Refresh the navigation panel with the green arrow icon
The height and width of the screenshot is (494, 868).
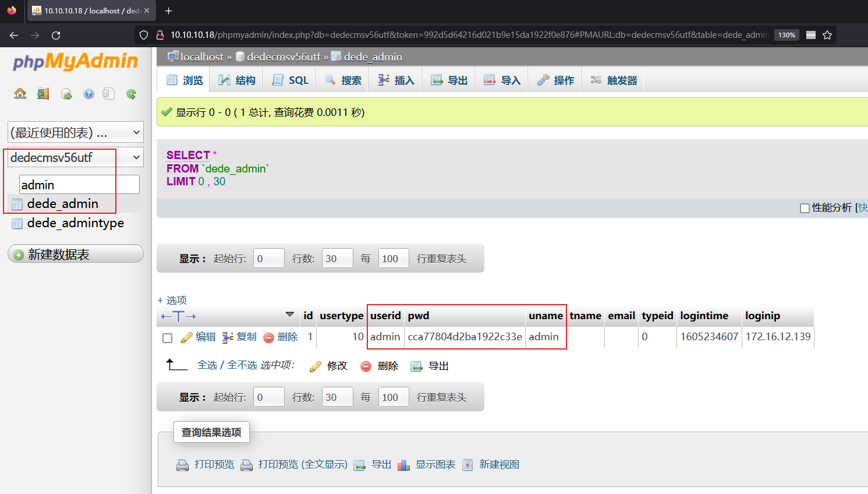pos(131,93)
